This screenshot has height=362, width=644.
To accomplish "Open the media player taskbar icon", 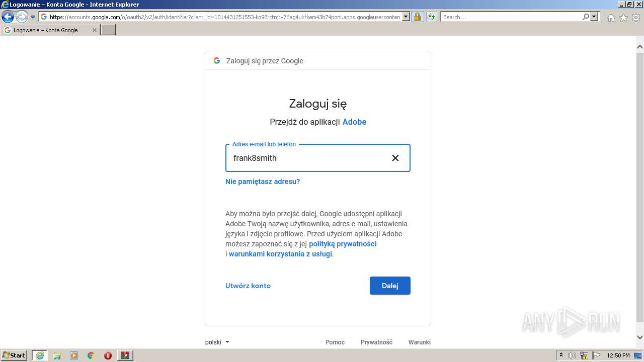I will (x=74, y=355).
